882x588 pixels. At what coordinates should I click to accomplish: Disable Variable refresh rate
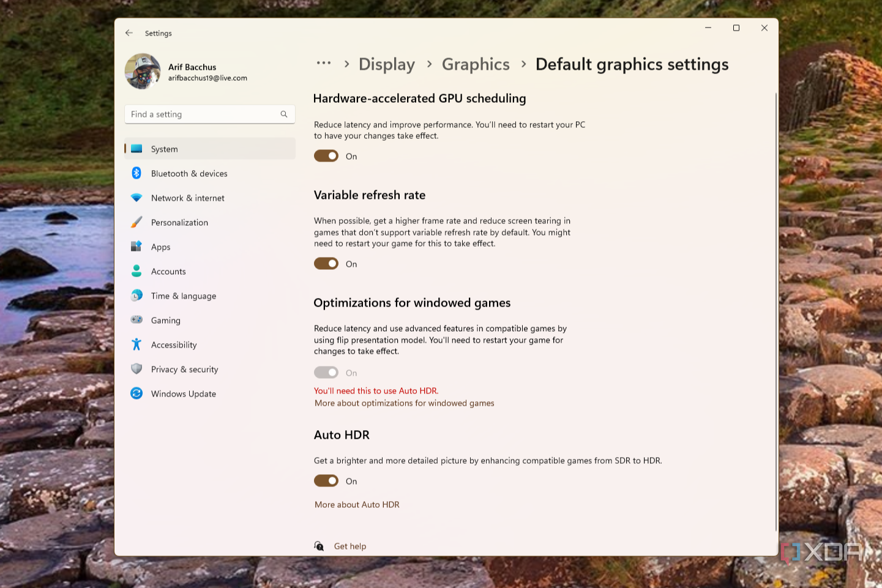click(x=326, y=263)
